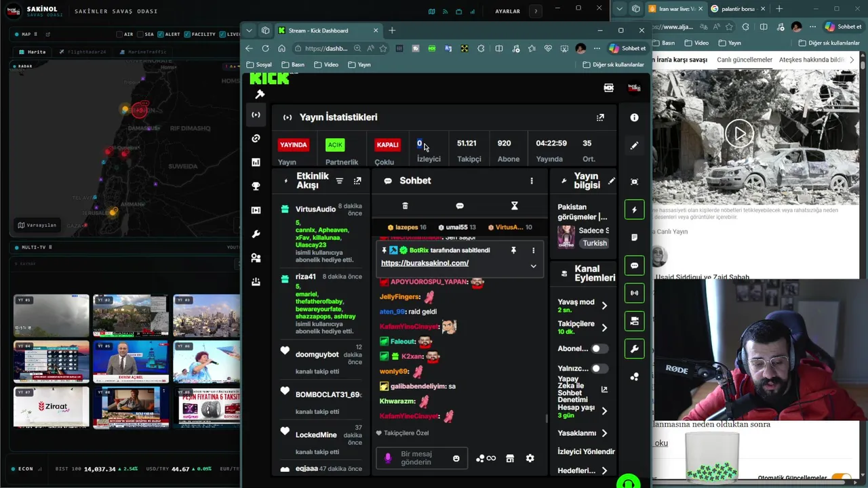Pop out the Yayın İstatistikleri panel
The height and width of the screenshot is (488, 868).
(x=600, y=117)
